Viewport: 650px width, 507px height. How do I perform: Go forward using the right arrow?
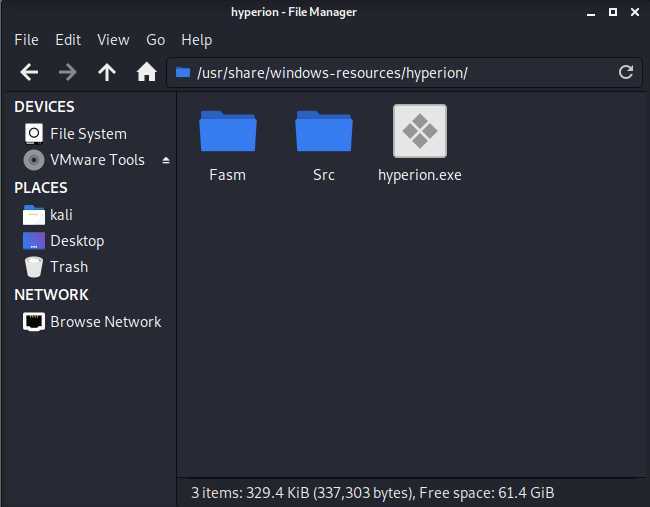pos(67,73)
